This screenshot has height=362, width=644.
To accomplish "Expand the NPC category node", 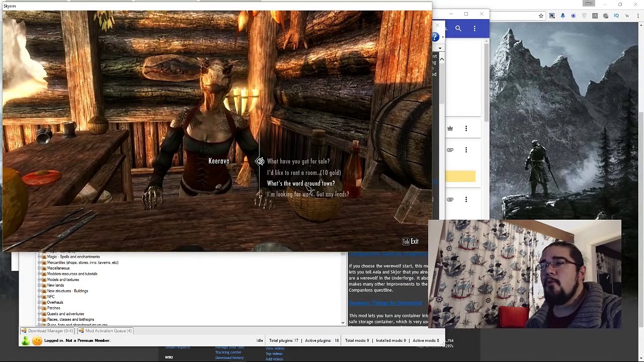I will pyautogui.click(x=39, y=297).
